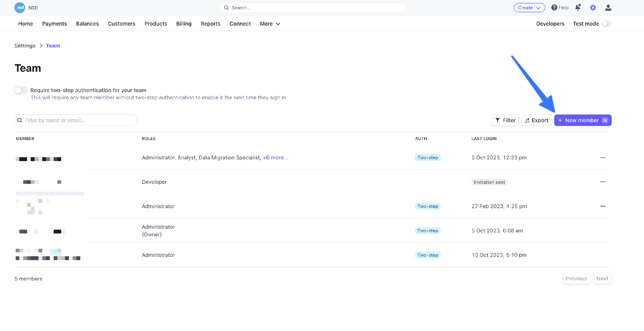Image resolution: width=644 pixels, height=331 pixels.
Task: Open the notifications bell icon
Action: pos(577,8)
